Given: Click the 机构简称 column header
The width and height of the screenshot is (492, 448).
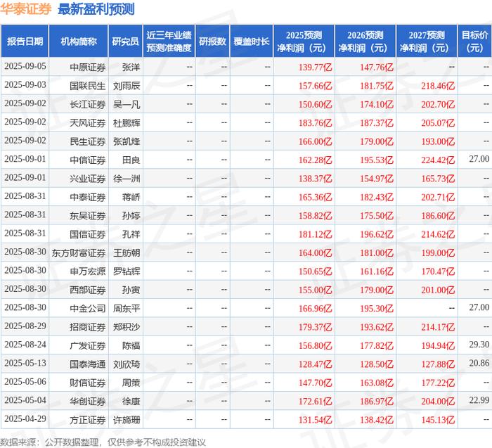Looking at the screenshot, I should [79, 41].
